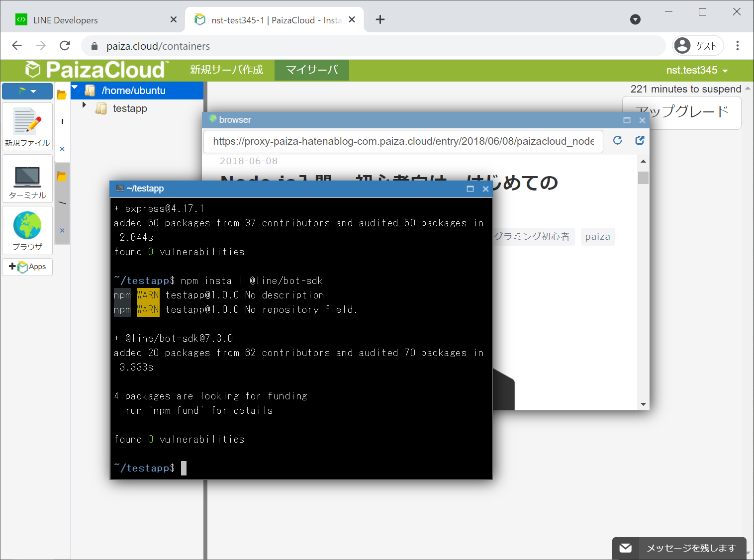Click the browser window URL field
The width and height of the screenshot is (754, 560).
[x=403, y=141]
